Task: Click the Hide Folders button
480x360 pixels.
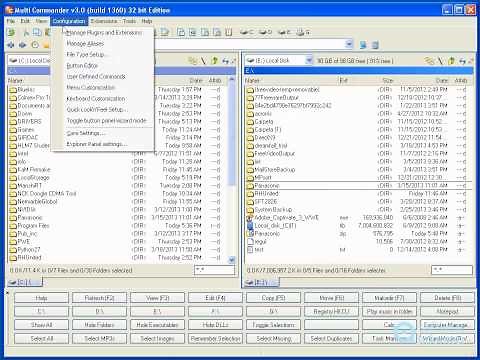Action: [99, 325]
